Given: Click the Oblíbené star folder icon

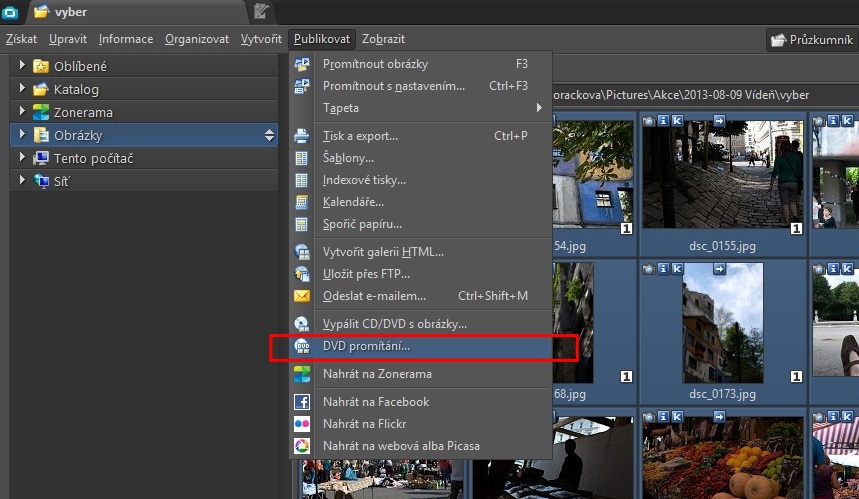Looking at the screenshot, I should [x=41, y=66].
